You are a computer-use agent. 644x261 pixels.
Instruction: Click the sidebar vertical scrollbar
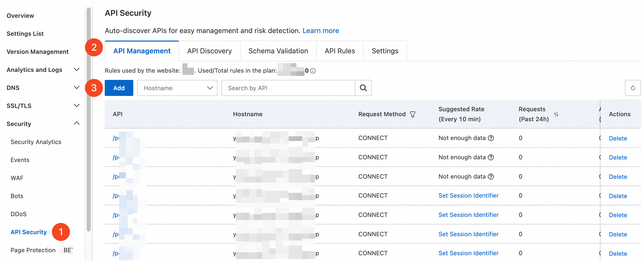pyautogui.click(x=88, y=120)
